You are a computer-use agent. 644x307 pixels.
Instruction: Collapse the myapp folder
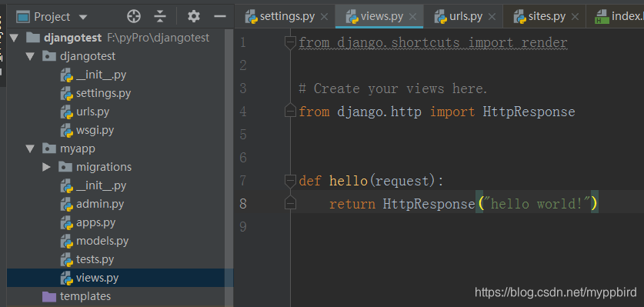pos(30,148)
